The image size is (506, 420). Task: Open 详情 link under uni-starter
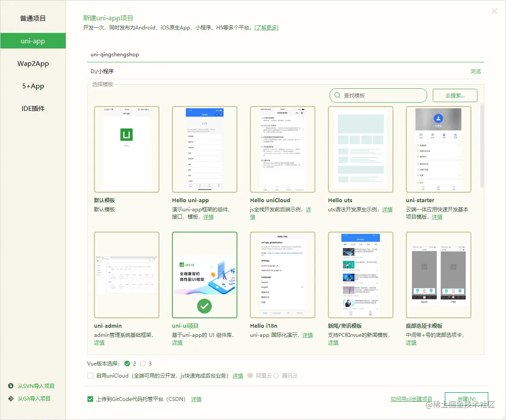(x=437, y=217)
